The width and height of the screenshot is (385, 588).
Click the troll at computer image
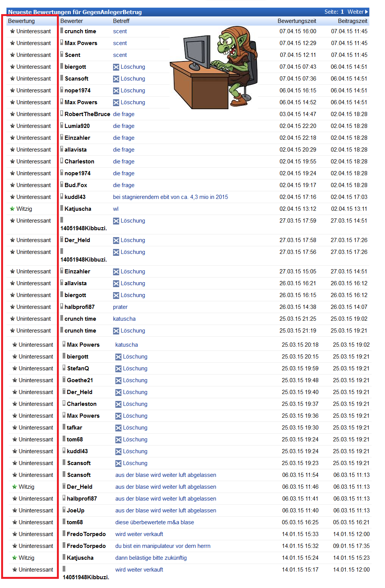coord(214,67)
